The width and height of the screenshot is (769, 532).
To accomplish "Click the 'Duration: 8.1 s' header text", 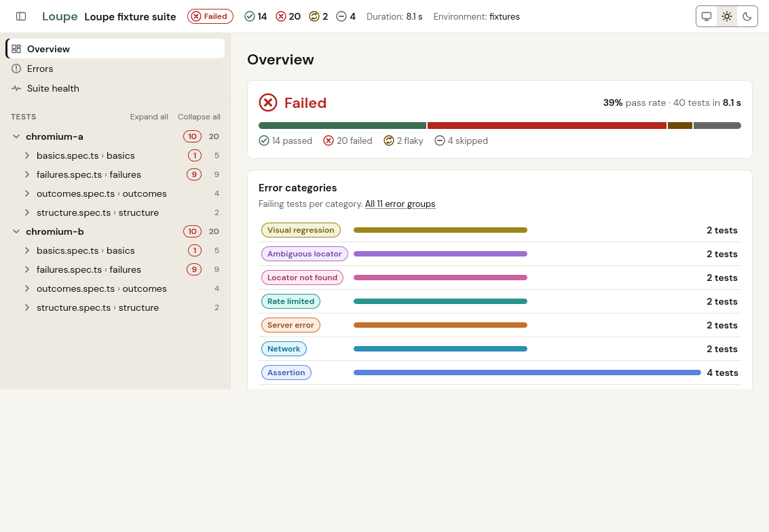I will pos(394,17).
